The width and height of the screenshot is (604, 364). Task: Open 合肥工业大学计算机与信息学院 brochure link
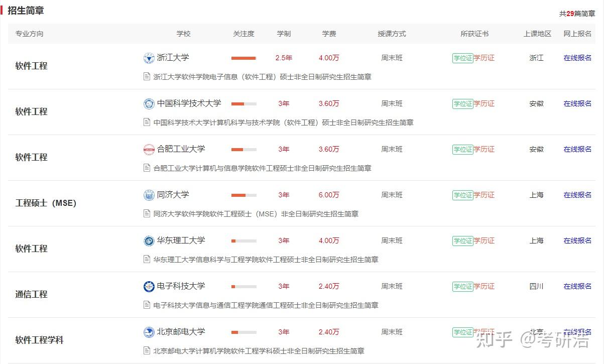(x=262, y=168)
